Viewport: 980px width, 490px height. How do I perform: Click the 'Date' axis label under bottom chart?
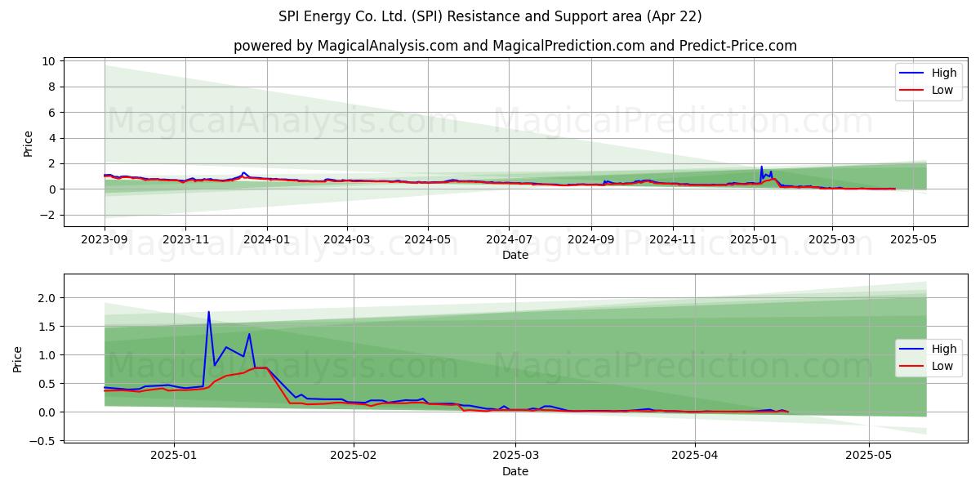coord(515,471)
